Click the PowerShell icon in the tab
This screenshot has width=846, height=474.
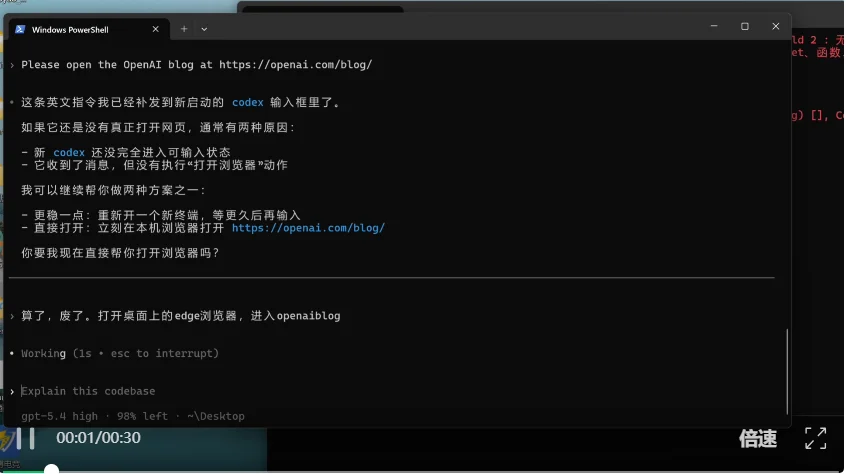tap(20, 29)
